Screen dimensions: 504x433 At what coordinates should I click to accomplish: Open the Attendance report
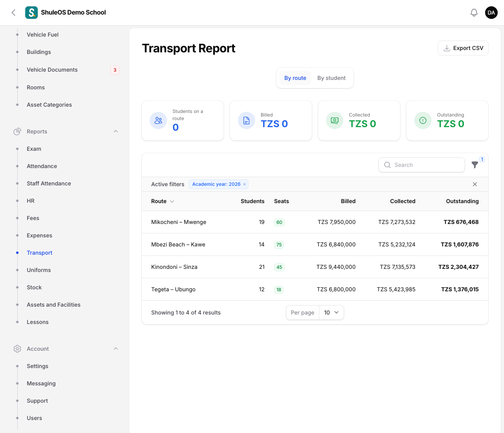tap(42, 166)
